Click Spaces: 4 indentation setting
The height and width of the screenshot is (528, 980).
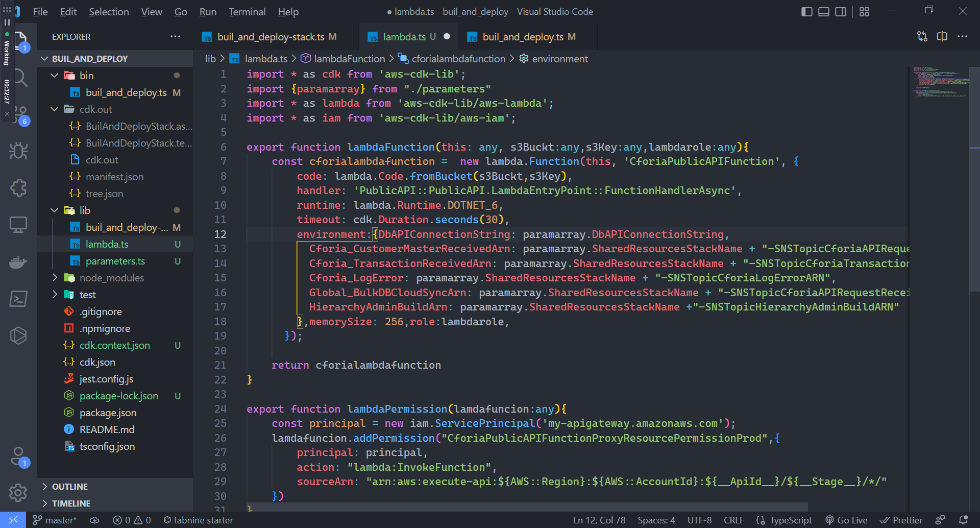[x=656, y=520]
